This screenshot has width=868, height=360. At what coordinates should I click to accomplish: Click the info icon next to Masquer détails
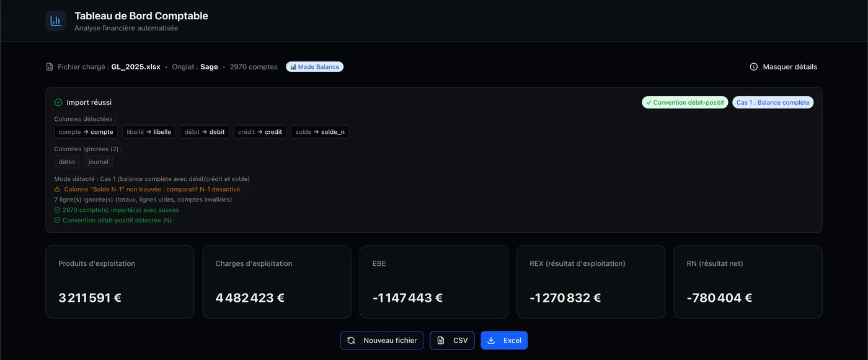pyautogui.click(x=754, y=67)
